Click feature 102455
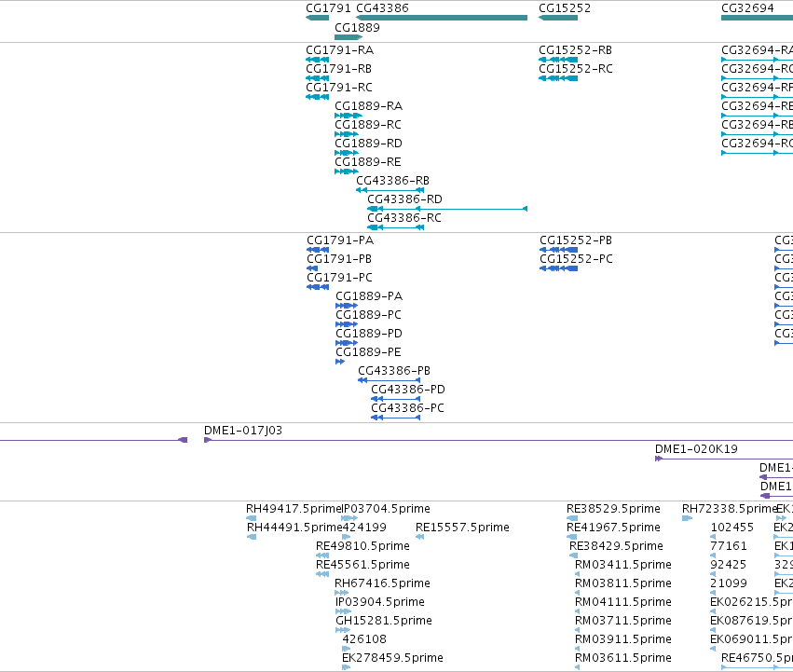 point(731,528)
